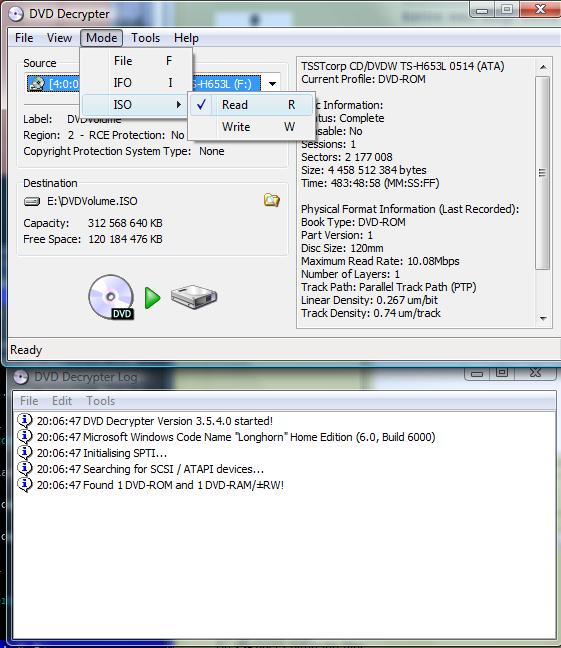Select File mode from the Mode menu
Image resolution: width=561 pixels, height=648 pixels.
pos(137,61)
